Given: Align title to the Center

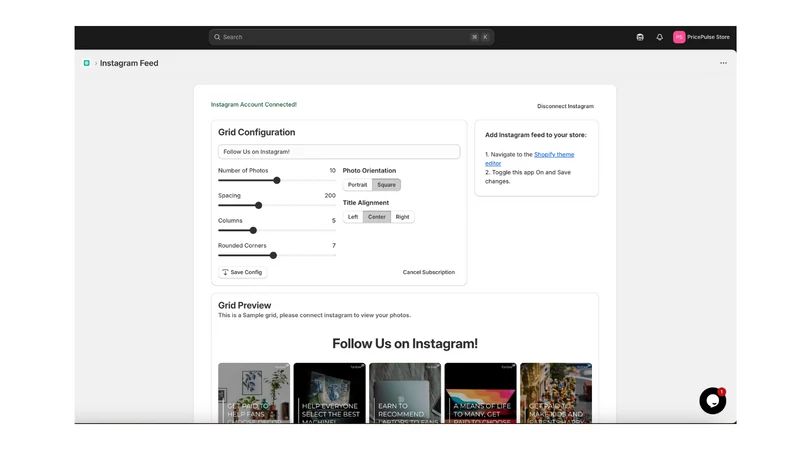Looking at the screenshot, I should pos(377,217).
